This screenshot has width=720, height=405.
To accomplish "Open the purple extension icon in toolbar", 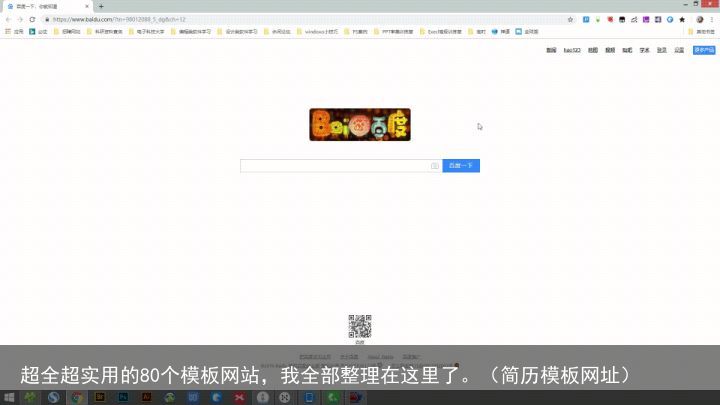I will pos(646,19).
